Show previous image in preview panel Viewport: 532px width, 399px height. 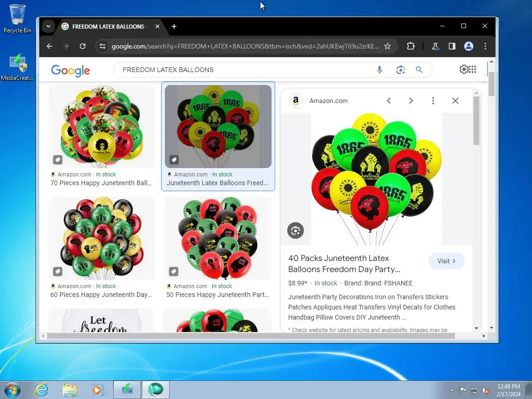point(389,101)
